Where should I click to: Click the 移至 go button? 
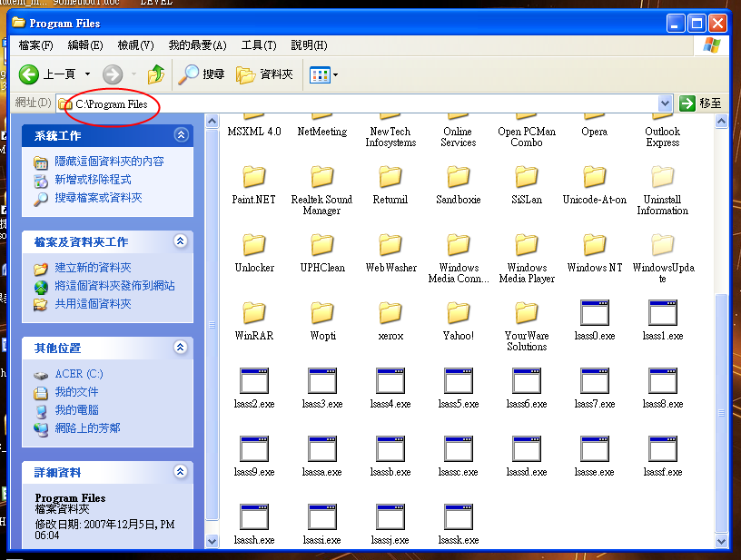[x=700, y=103]
